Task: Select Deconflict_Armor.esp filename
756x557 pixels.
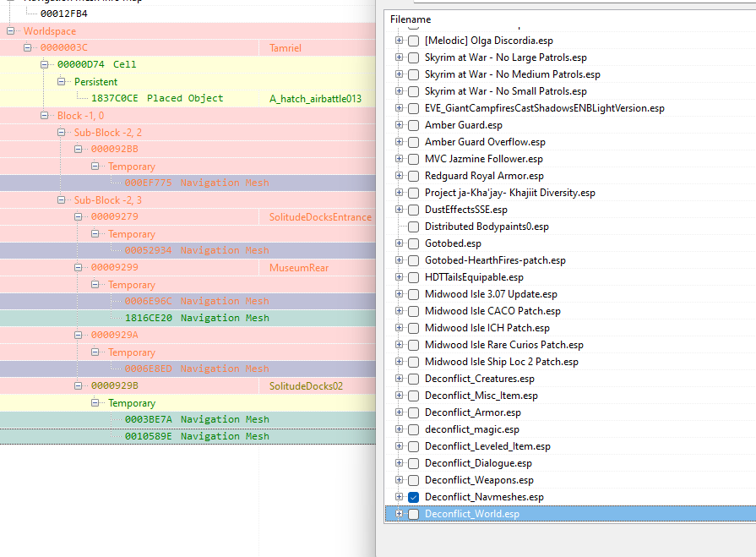Action: 472,412
